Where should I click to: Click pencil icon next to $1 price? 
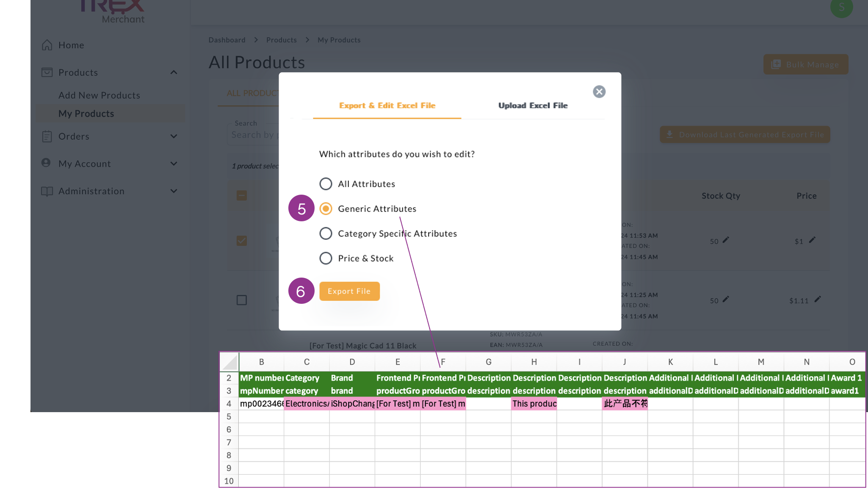pyautogui.click(x=812, y=240)
